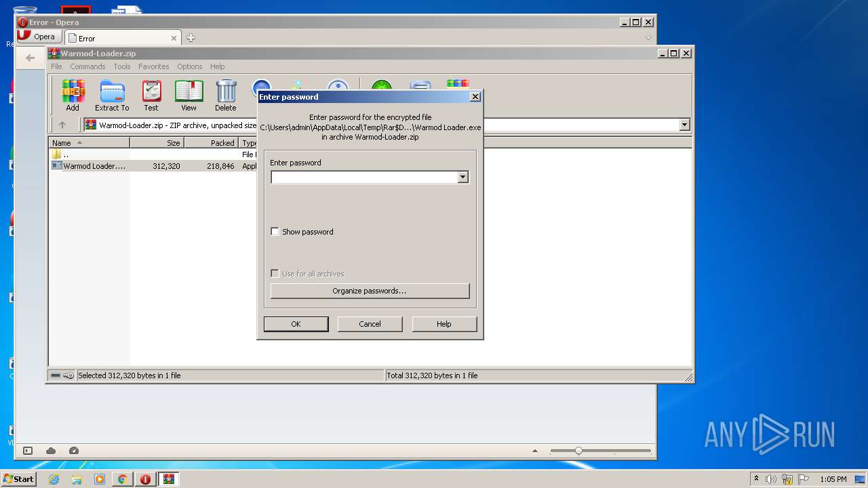Image resolution: width=868 pixels, height=488 pixels.
Task: Click inside the Enter password field
Action: click(x=364, y=177)
